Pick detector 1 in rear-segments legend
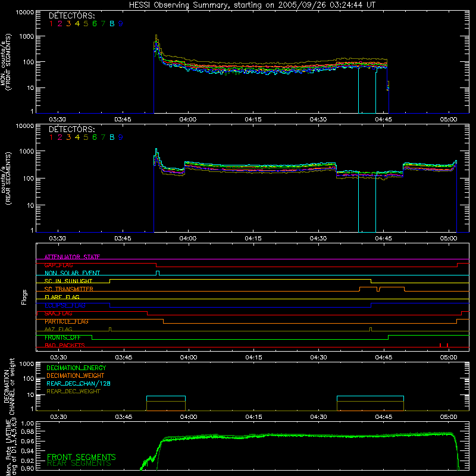 51,137
